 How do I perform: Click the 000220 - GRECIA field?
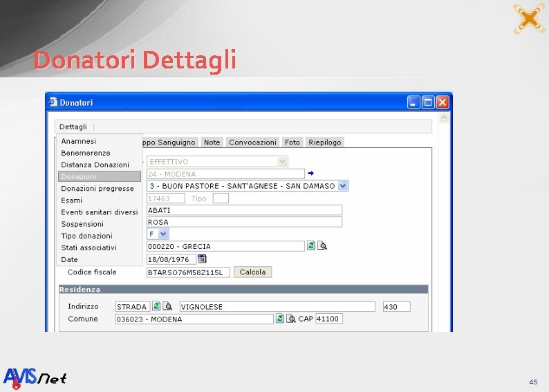point(225,246)
